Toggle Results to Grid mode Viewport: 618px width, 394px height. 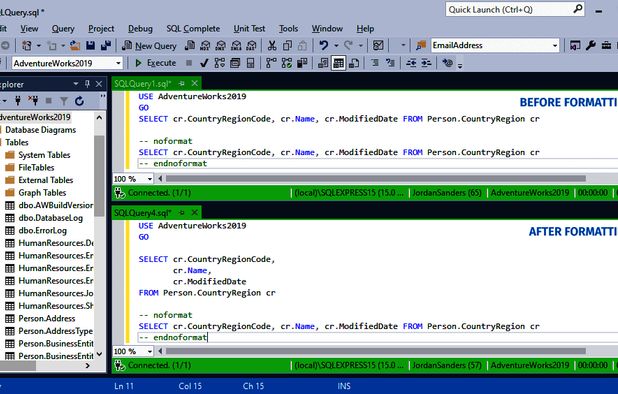coord(338,63)
